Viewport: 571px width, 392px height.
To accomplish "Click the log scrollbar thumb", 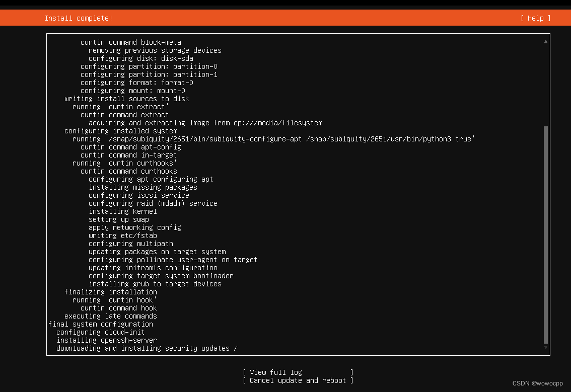I will tap(545, 235).
